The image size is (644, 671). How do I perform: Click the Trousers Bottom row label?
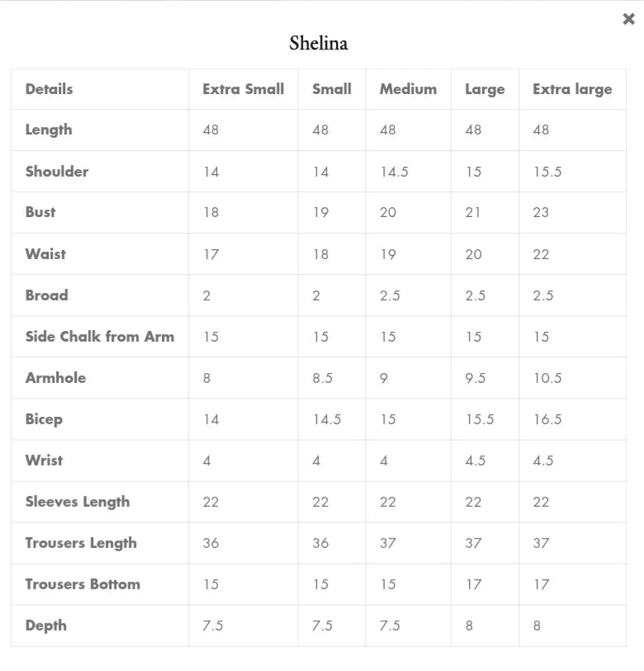click(83, 584)
